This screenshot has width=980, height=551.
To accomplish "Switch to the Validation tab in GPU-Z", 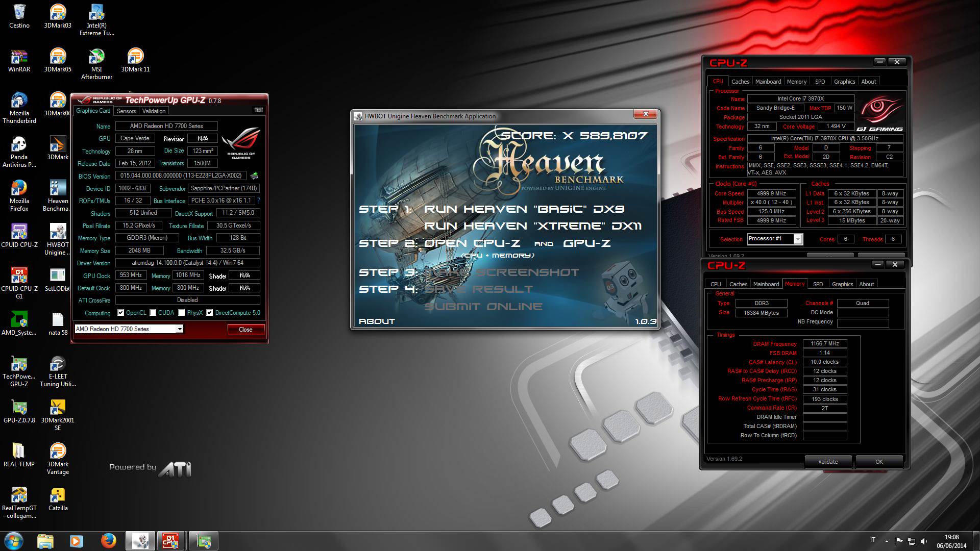I will pos(154,111).
